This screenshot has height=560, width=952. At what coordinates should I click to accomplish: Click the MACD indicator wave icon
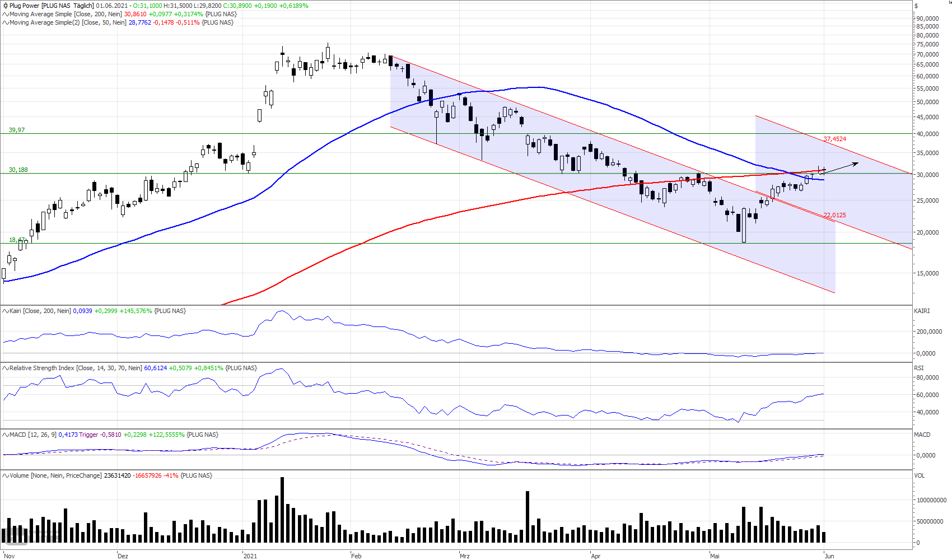(x=6, y=435)
